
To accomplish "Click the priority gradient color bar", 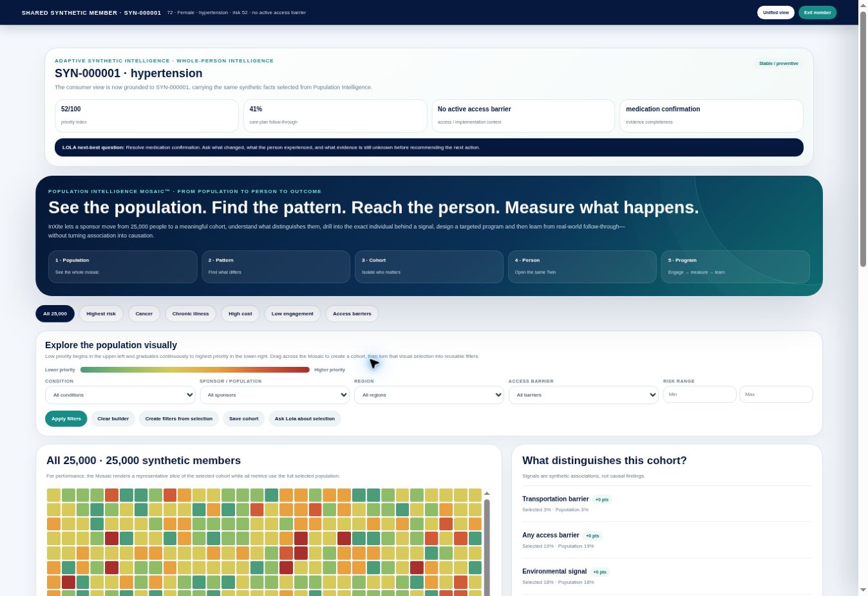I will (194, 369).
